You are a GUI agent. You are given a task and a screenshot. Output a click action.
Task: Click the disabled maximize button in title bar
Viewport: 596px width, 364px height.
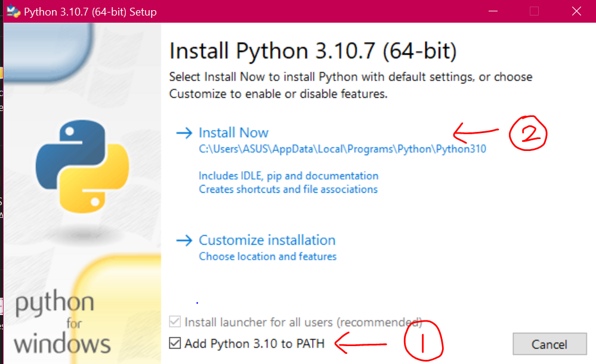534,11
